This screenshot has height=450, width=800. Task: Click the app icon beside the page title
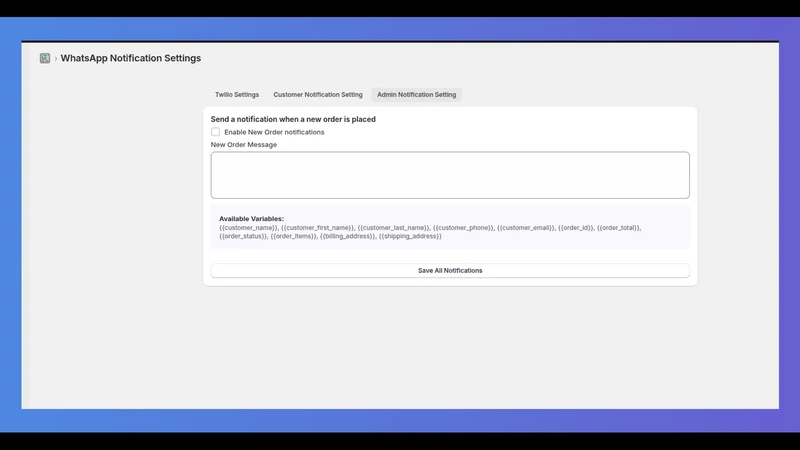(x=45, y=58)
